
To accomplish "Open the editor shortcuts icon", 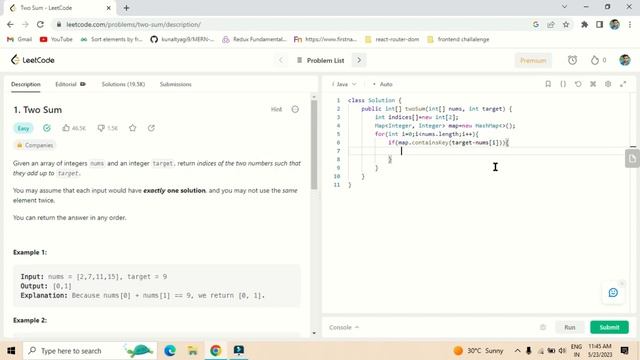I will pyautogui.click(x=593, y=84).
